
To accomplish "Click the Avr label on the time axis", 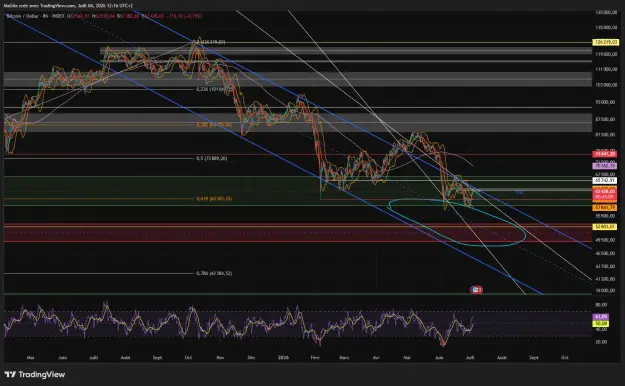I will tap(376, 358).
